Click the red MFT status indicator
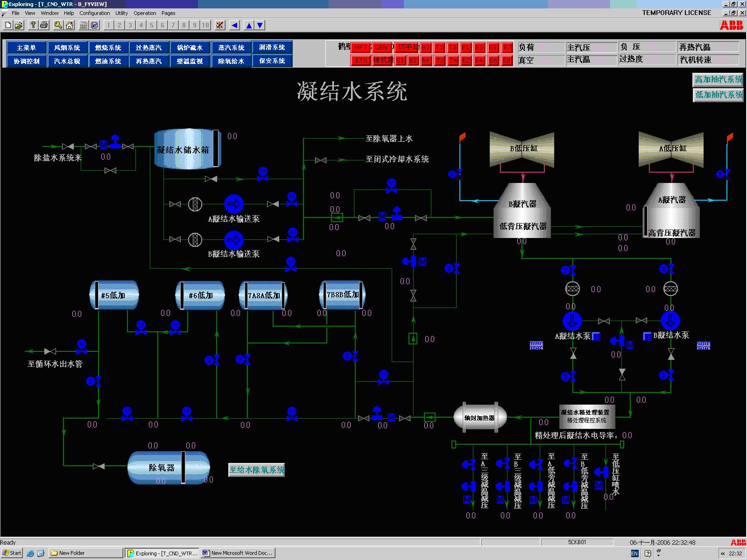747x560 pixels. tap(360, 47)
